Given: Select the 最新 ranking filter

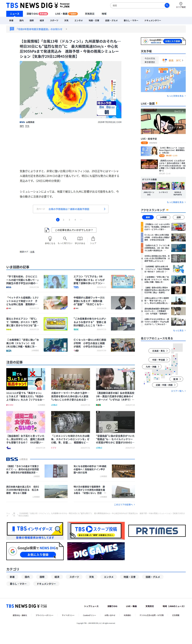Looking at the screenshot, I should coord(148,217).
